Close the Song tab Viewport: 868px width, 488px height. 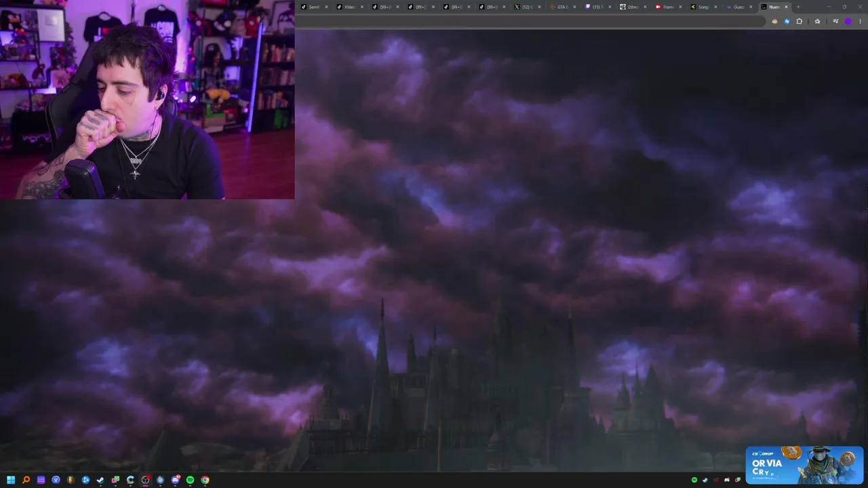pos(715,7)
